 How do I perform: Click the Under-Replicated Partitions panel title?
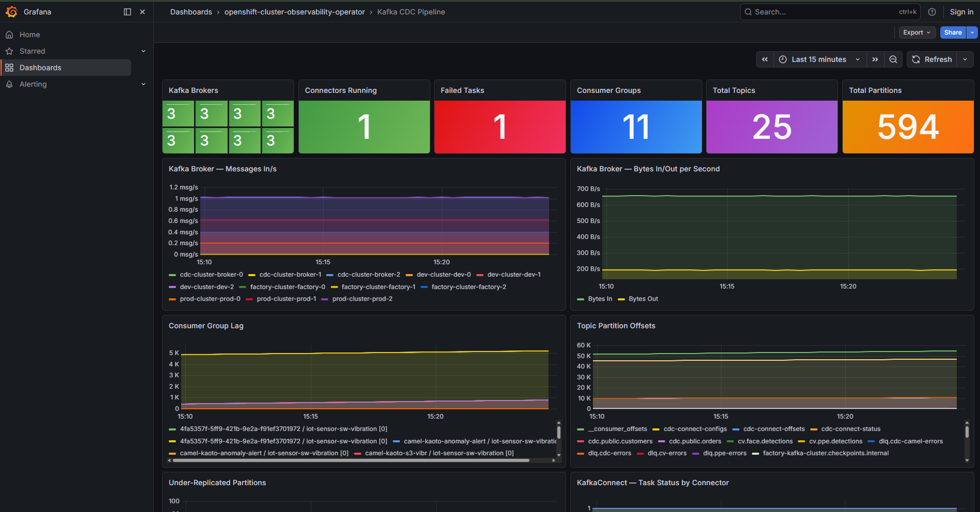[x=217, y=483]
